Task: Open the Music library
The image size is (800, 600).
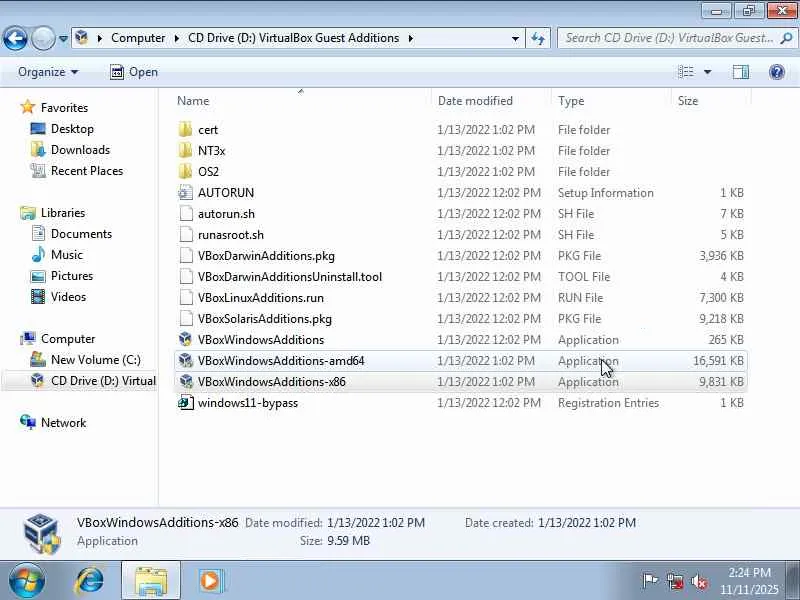Action: click(x=66, y=254)
